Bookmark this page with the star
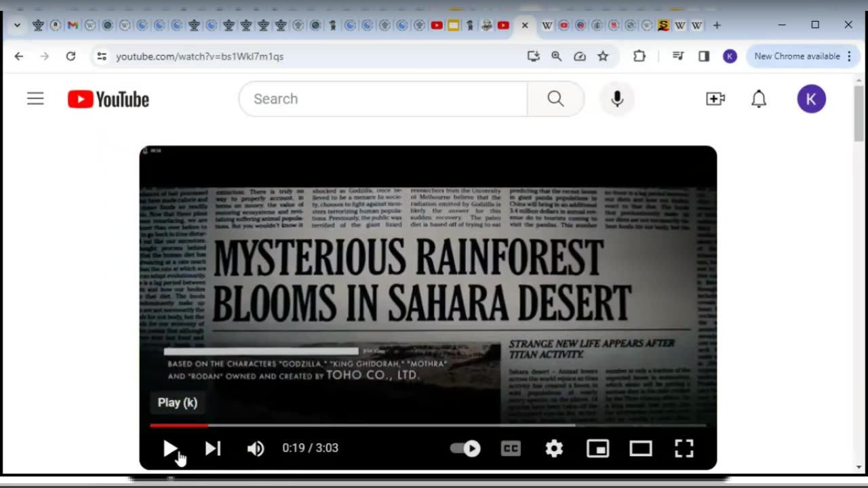This screenshot has width=868, height=488. 603,56
